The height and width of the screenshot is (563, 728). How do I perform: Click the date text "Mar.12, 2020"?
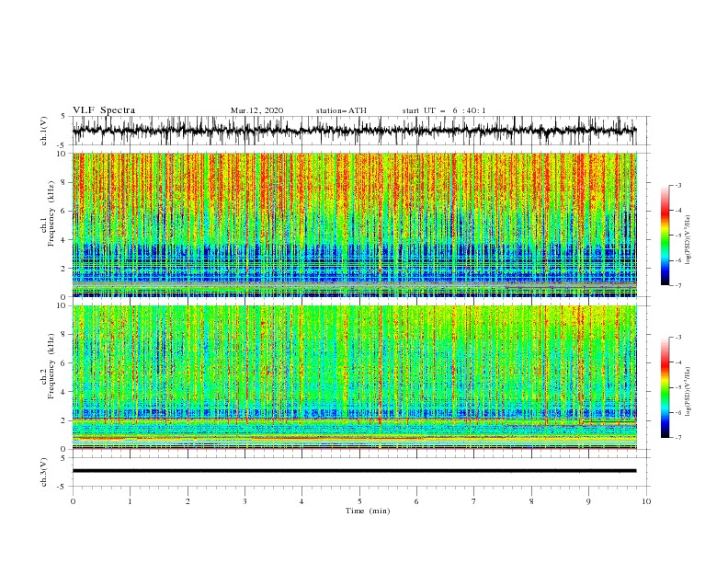(x=256, y=110)
